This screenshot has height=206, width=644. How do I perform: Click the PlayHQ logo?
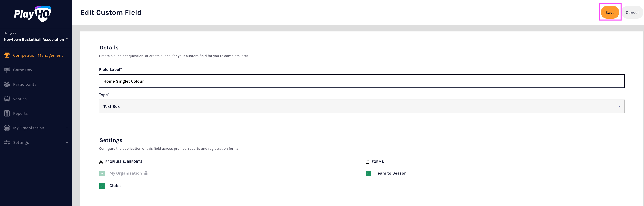pos(33,14)
